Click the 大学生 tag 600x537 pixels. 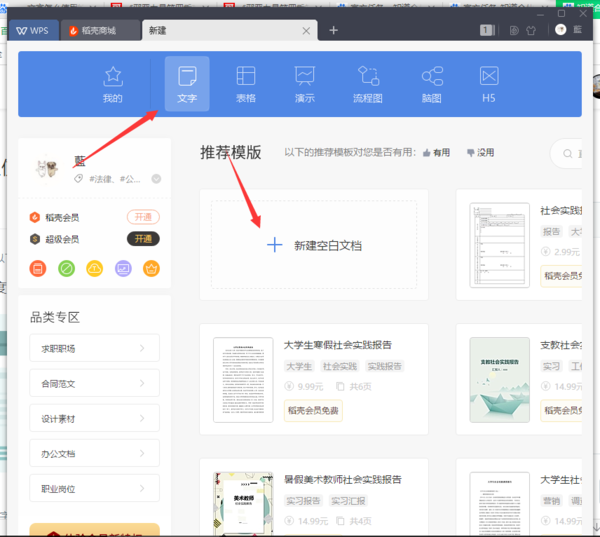pyautogui.click(x=299, y=366)
